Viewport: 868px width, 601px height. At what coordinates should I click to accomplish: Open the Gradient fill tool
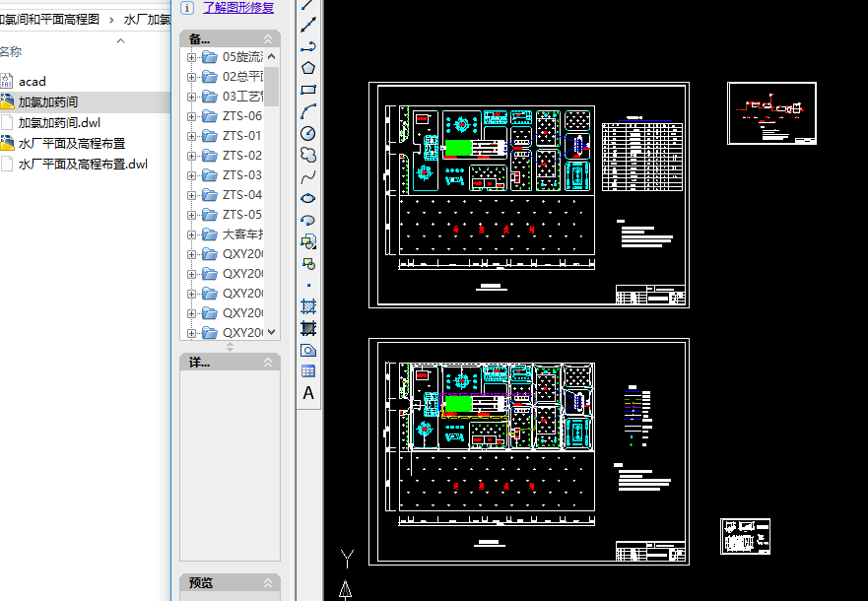(x=308, y=328)
